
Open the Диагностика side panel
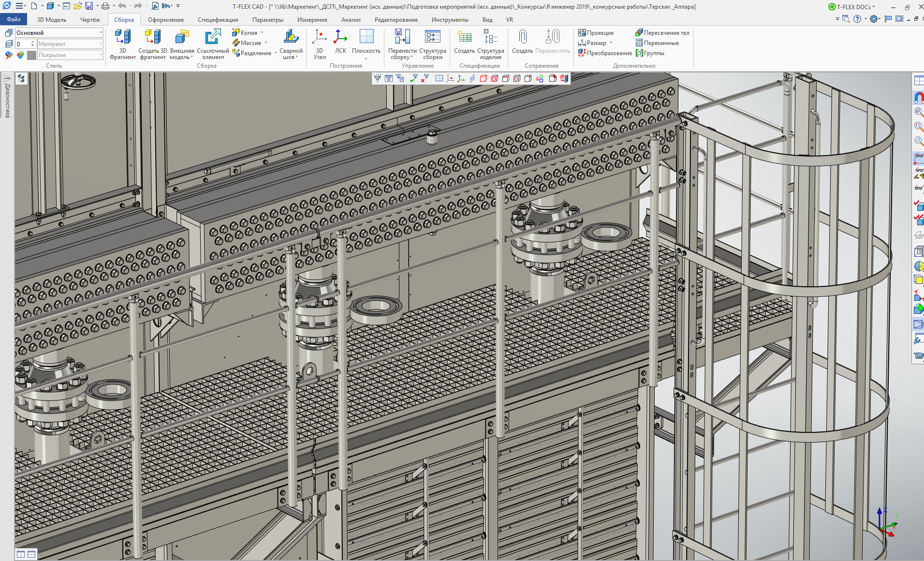(x=7, y=97)
